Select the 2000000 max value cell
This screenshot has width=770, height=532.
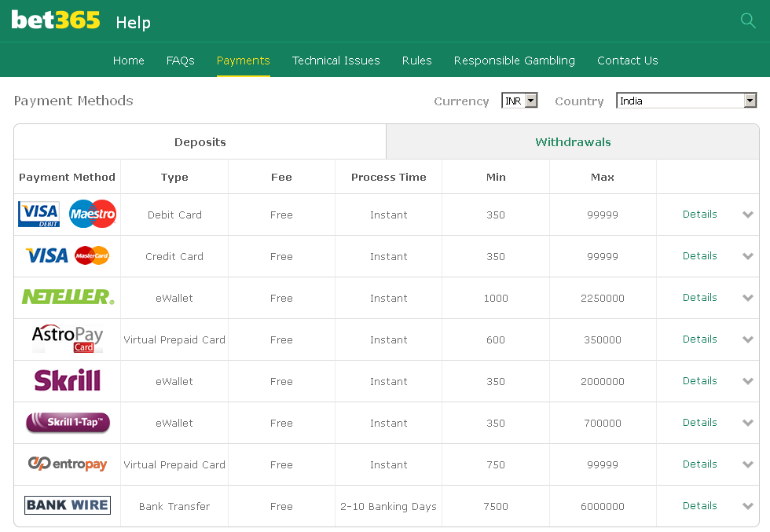[603, 382]
